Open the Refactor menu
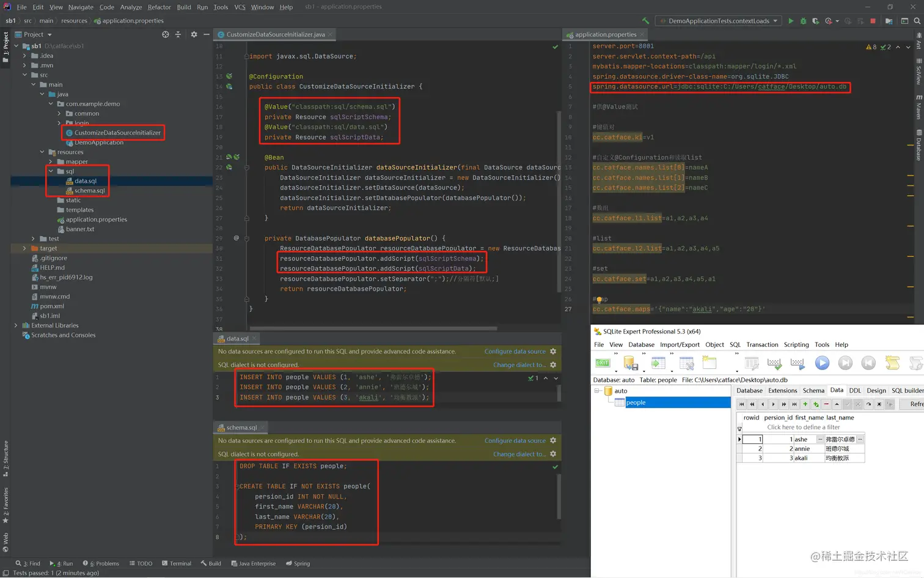The height and width of the screenshot is (578, 924). 159,7
